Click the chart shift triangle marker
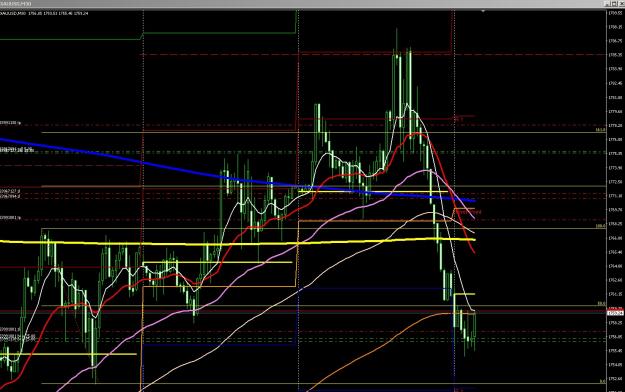This screenshot has height=392, width=625. (483, 12)
